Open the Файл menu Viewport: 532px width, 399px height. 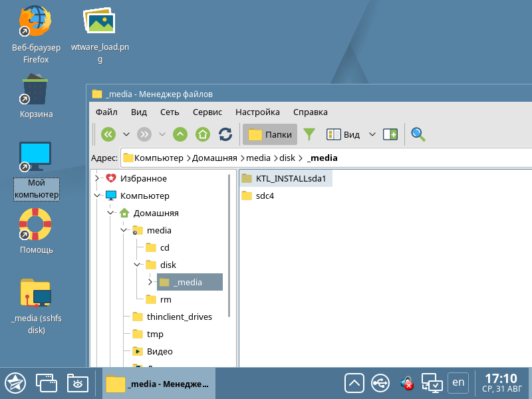point(106,112)
